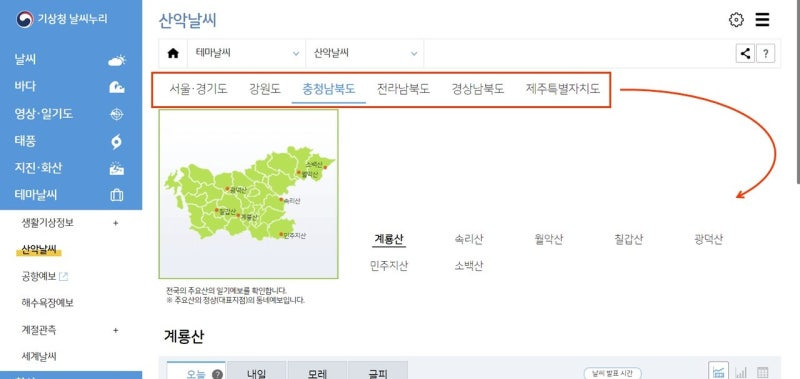Screen dimensions: 800x379
Task: Select 월악산 from the mountain list
Action: pyautogui.click(x=548, y=239)
